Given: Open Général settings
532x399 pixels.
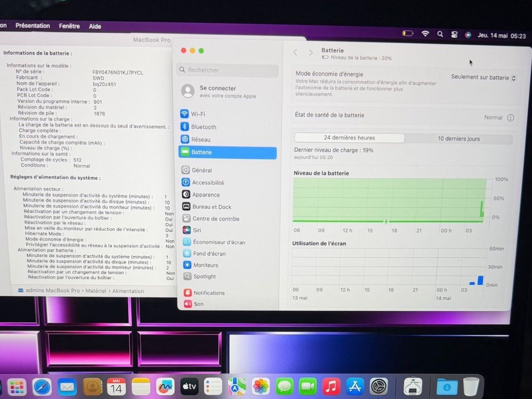Looking at the screenshot, I should pyautogui.click(x=197, y=170).
